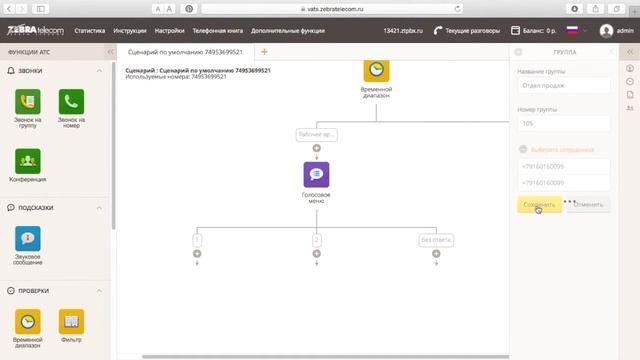This screenshot has width=640, height=360.
Task: Click the Отменить button
Action: tap(588, 204)
